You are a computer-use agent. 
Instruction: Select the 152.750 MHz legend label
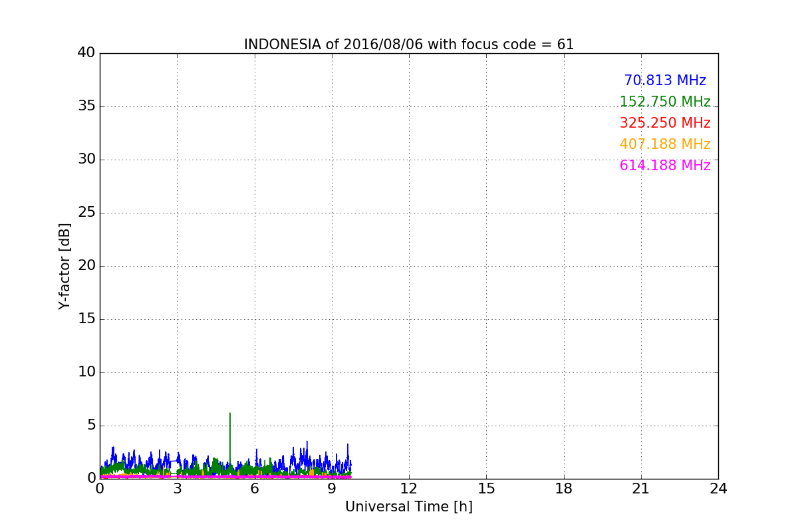coord(665,102)
